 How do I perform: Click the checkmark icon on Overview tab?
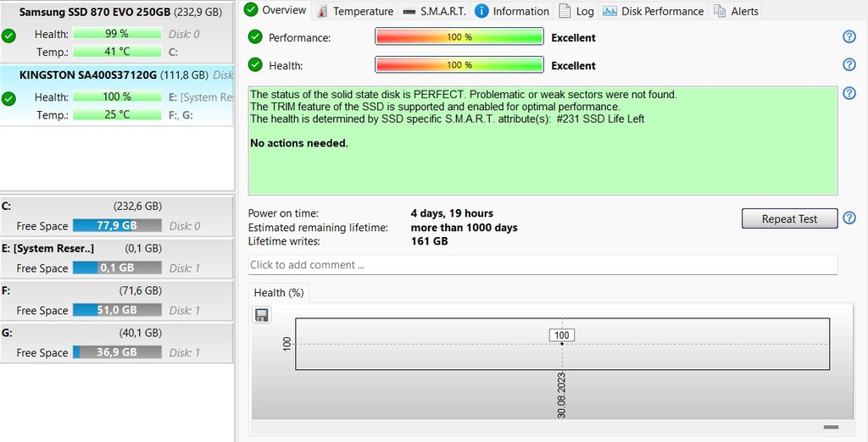pyautogui.click(x=251, y=9)
